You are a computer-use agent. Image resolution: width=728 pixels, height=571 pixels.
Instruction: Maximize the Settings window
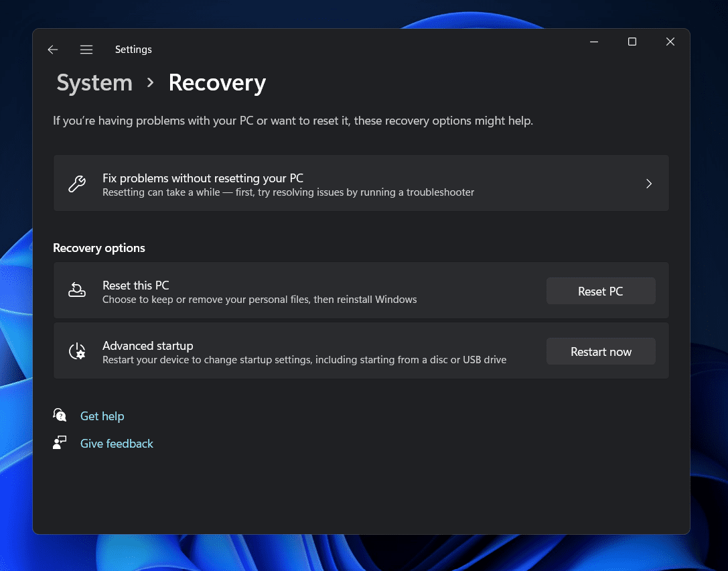click(632, 42)
